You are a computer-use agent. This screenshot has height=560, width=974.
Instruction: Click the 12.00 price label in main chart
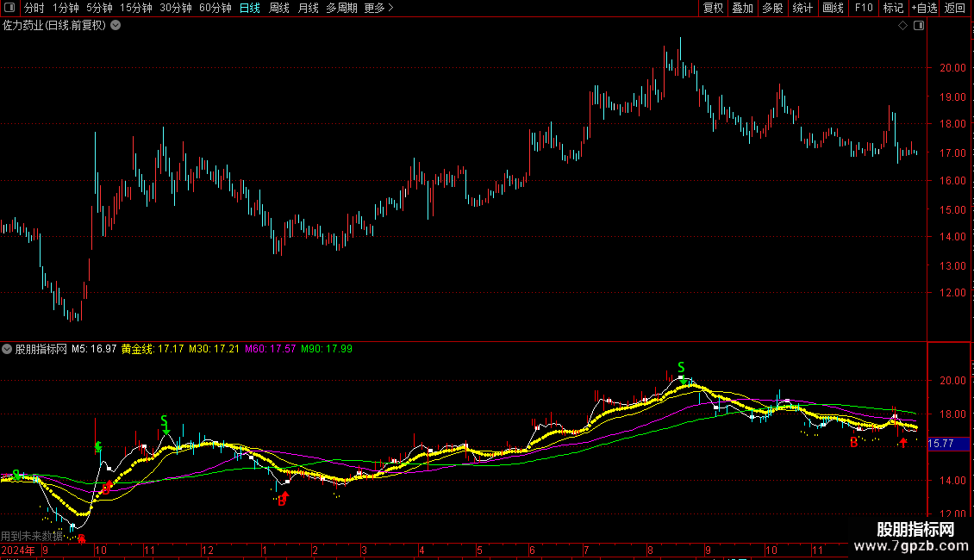click(952, 292)
